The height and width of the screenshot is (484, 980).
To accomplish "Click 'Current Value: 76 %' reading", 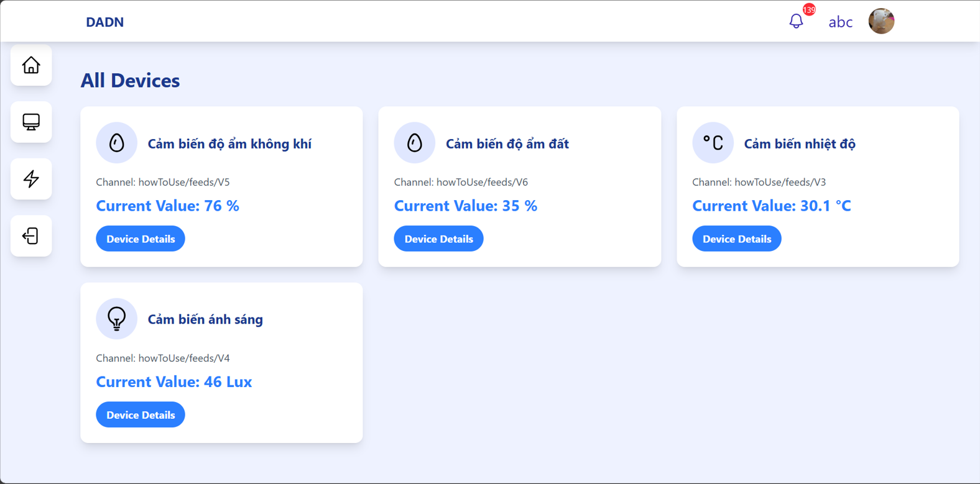I will tap(167, 206).
